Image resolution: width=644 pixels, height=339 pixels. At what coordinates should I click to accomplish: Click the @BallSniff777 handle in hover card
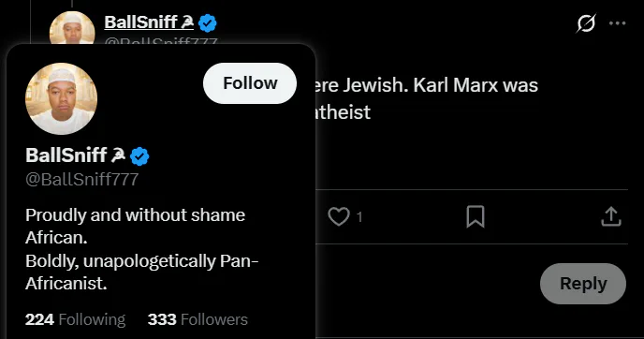pyautogui.click(x=81, y=179)
